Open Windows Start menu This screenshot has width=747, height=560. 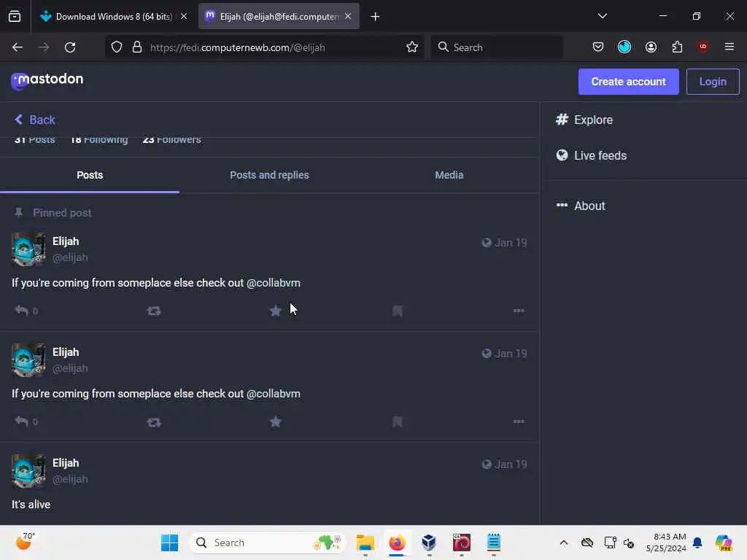coord(169,542)
